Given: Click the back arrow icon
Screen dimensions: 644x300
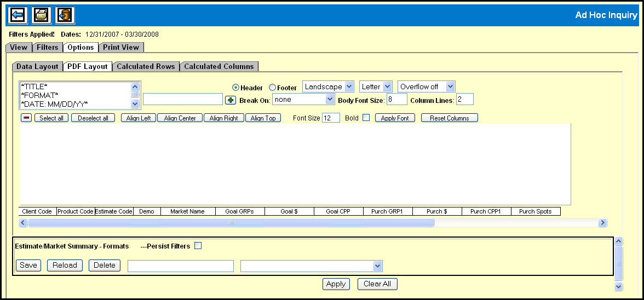Looking at the screenshot, I should (x=18, y=15).
